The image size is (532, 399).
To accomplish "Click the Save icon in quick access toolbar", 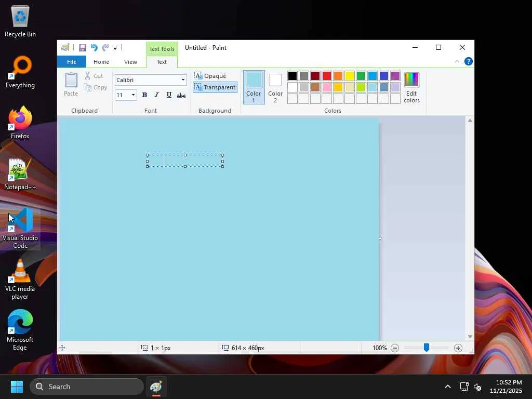I will click(83, 48).
